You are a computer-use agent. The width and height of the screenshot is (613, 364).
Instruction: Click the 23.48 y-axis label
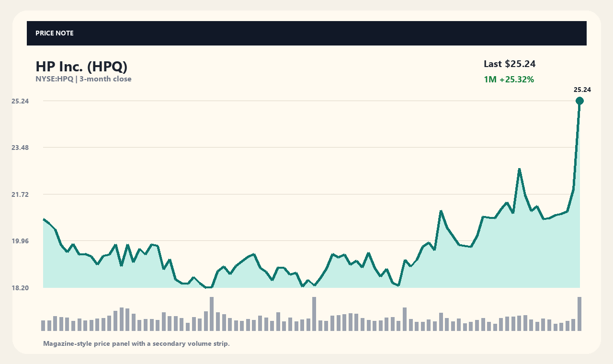pos(21,148)
